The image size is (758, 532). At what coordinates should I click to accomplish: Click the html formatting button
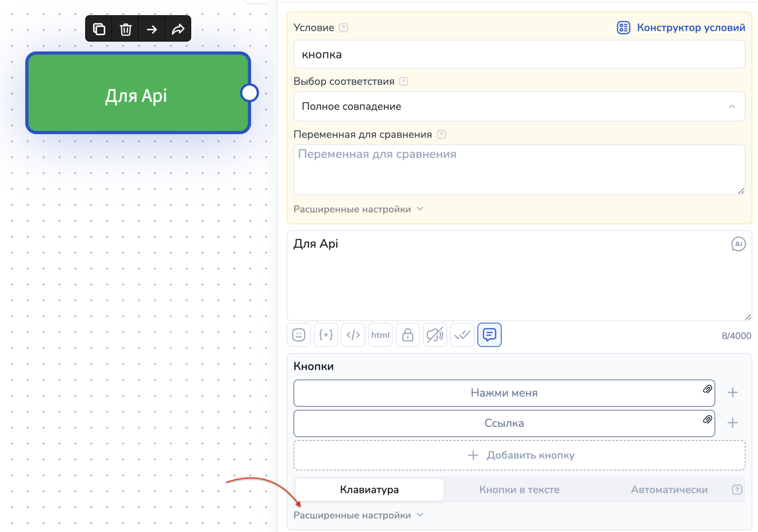(x=380, y=335)
